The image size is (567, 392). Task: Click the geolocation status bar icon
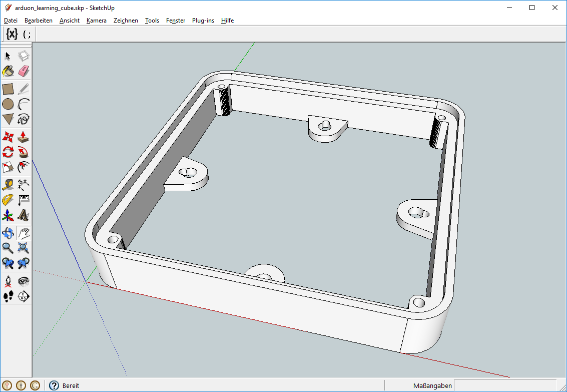coord(7,385)
